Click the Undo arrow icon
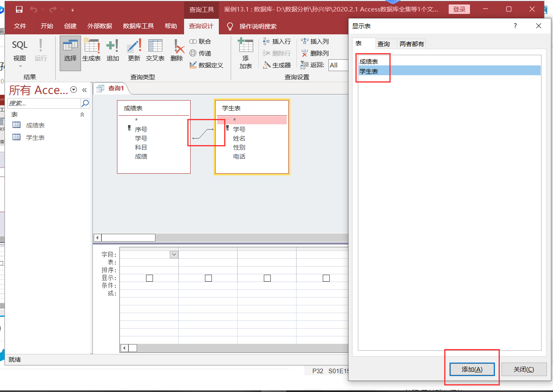 [x=34, y=9]
